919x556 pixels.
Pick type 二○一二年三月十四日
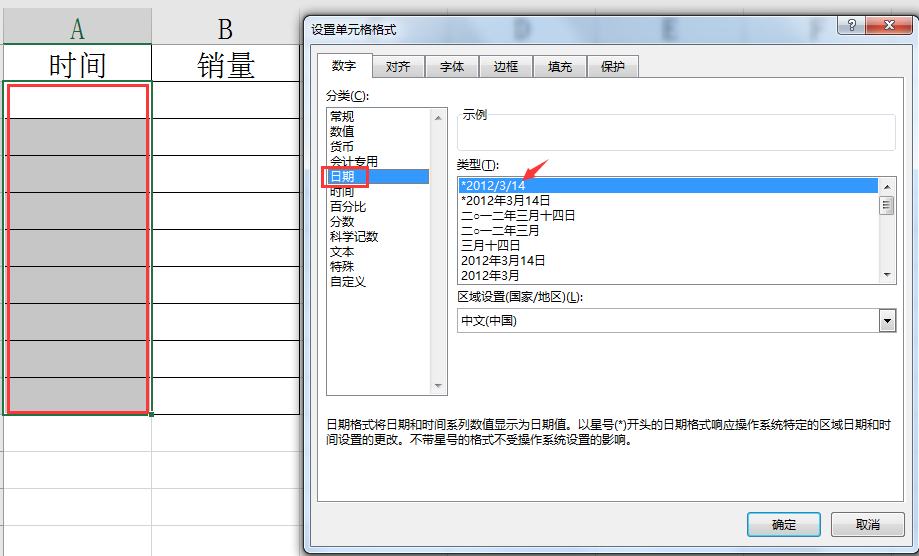pyautogui.click(x=668, y=216)
